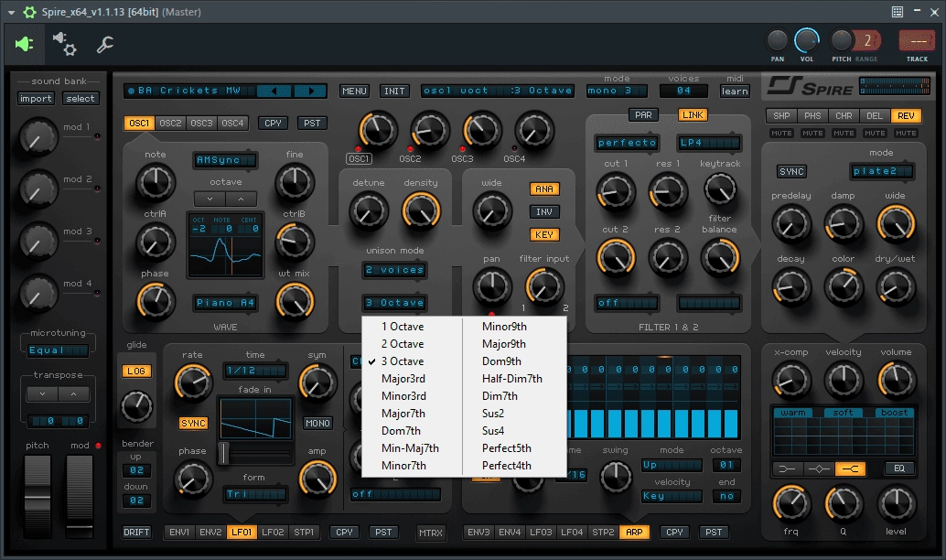Click the reverb predelay knob
The height and width of the screenshot is (560, 946).
[x=791, y=224]
